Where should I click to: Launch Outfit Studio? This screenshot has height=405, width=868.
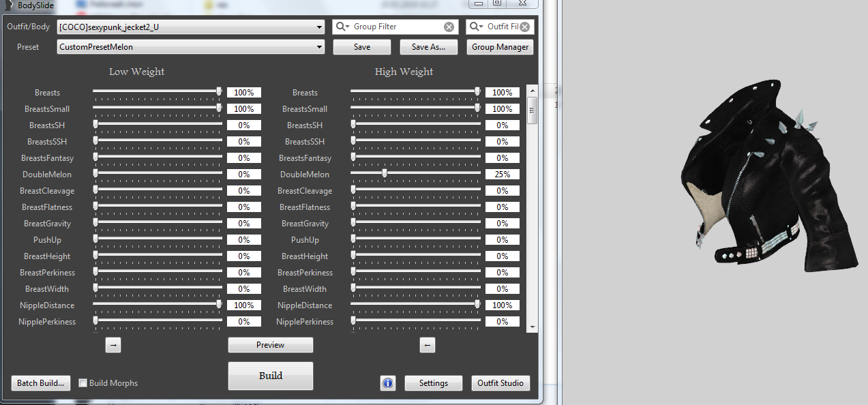[500, 383]
